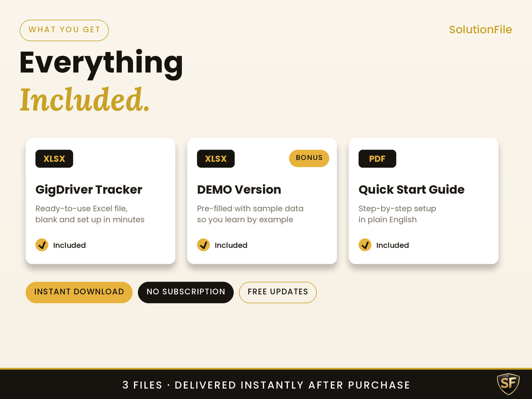Click the NO SUBSCRIPTION black pill
Image resolution: width=532 pixels, height=399 pixels.
coord(185,292)
